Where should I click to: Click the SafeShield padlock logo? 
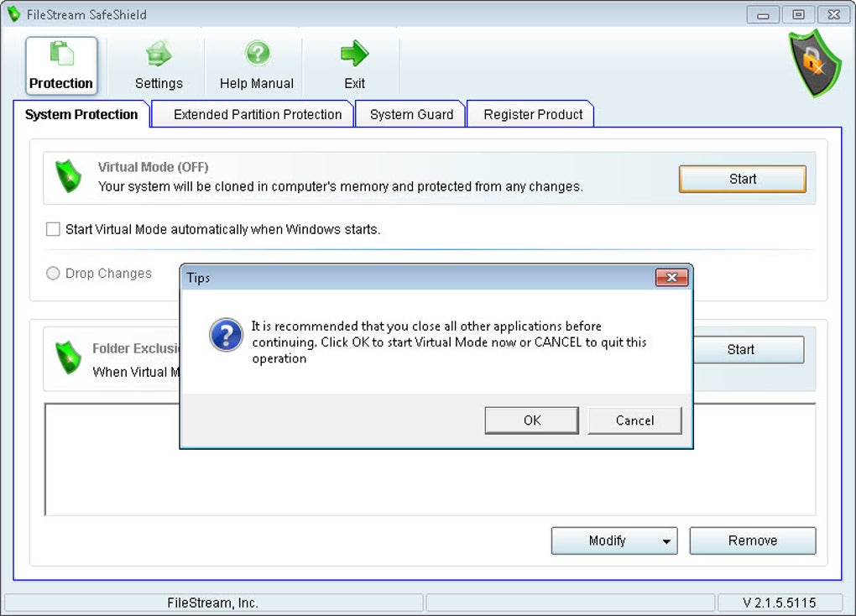[814, 63]
